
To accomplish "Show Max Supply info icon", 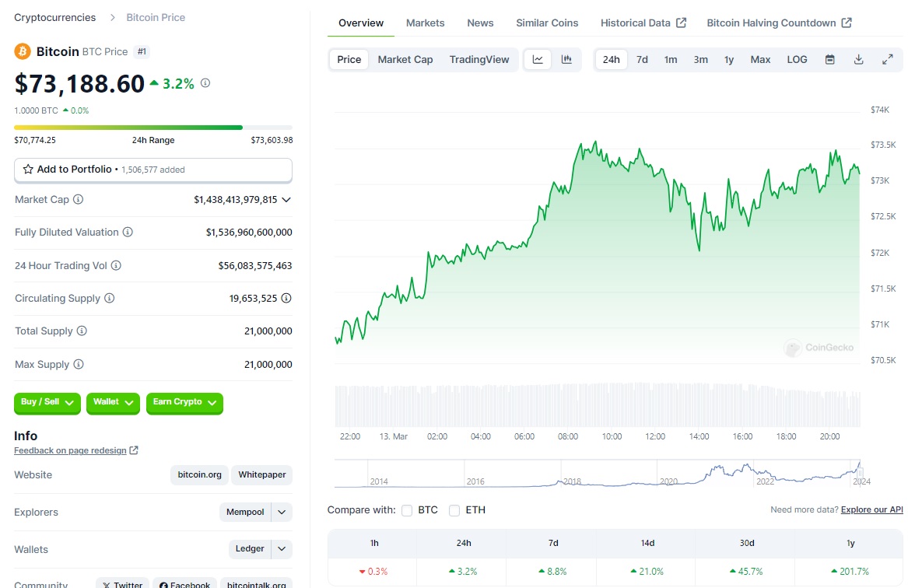I will point(78,364).
